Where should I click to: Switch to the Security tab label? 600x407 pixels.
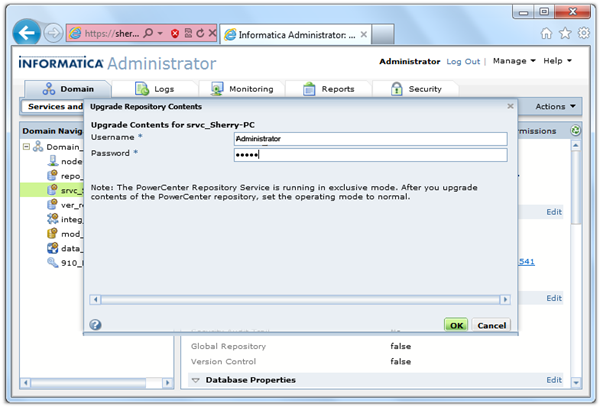point(425,89)
